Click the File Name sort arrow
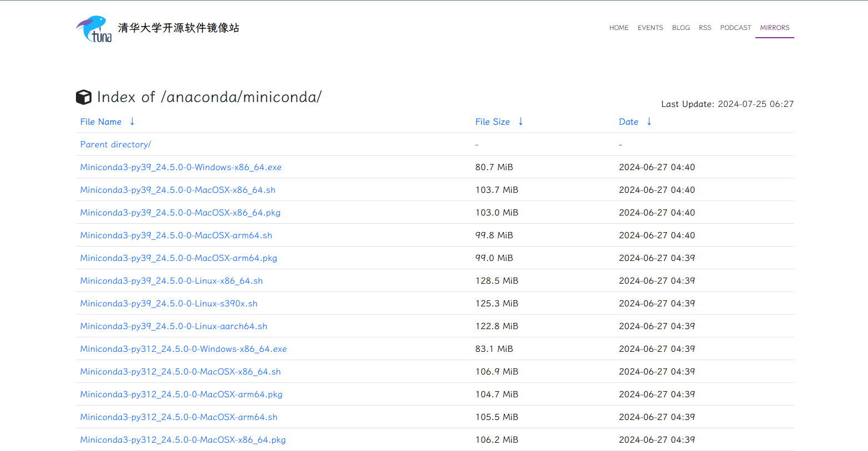 (x=132, y=122)
